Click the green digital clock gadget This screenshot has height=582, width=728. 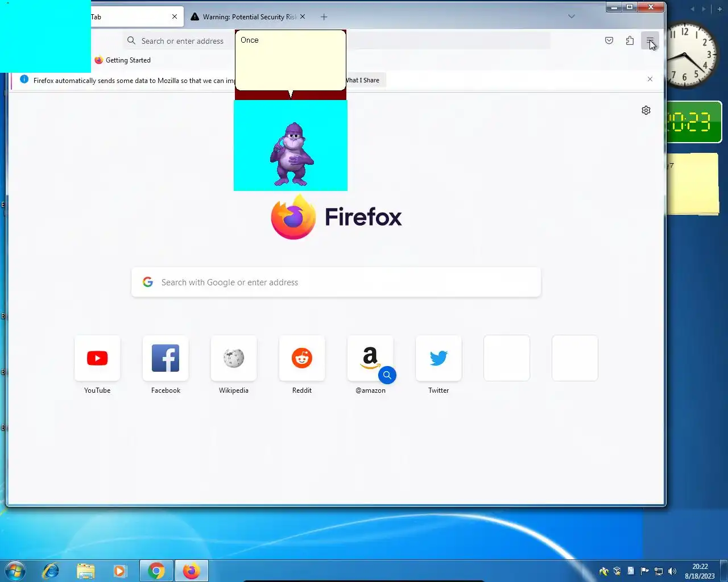(693, 122)
